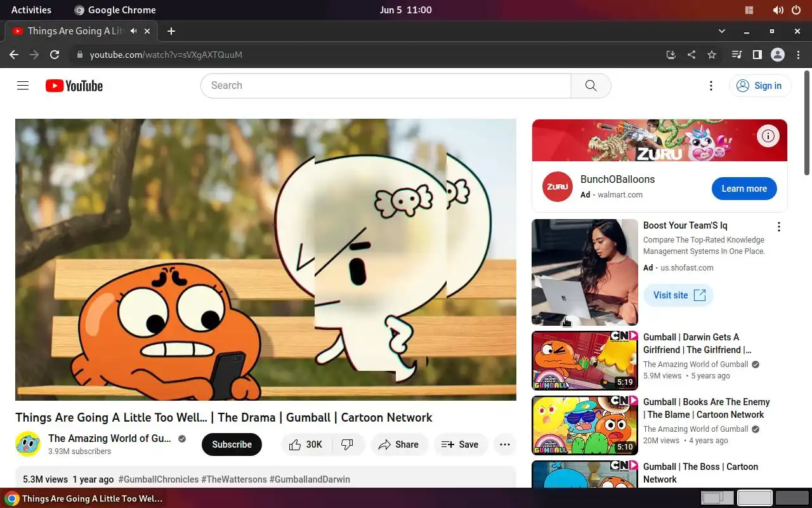Toggle Chrome side panel
Viewport: 812px width, 508px height.
pos(757,55)
